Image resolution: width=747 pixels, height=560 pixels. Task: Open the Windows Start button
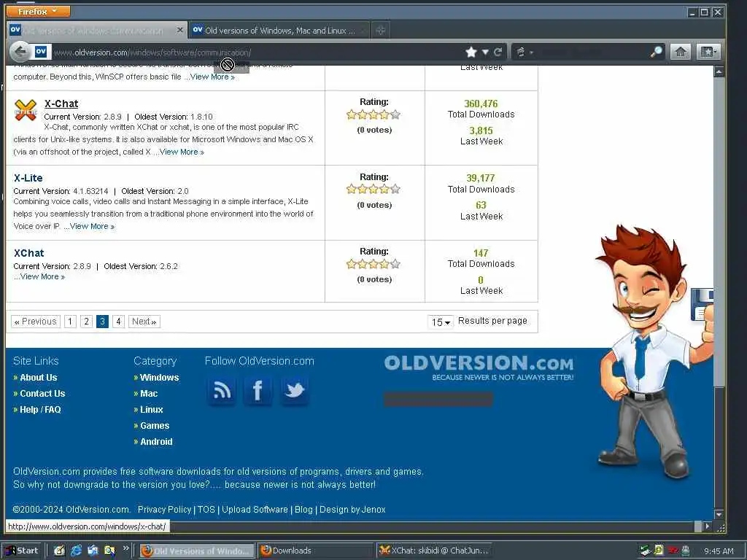[x=22, y=551]
